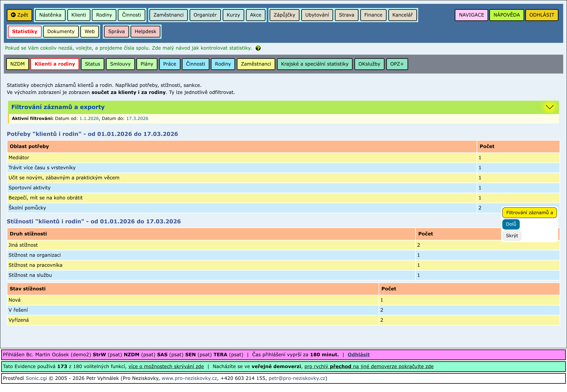Open NÁPOVĚDA help button
The height and width of the screenshot is (392, 567).
(506, 15)
